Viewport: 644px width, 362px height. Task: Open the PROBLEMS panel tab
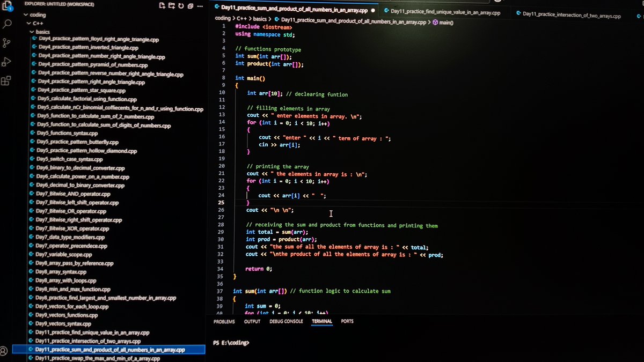(224, 321)
